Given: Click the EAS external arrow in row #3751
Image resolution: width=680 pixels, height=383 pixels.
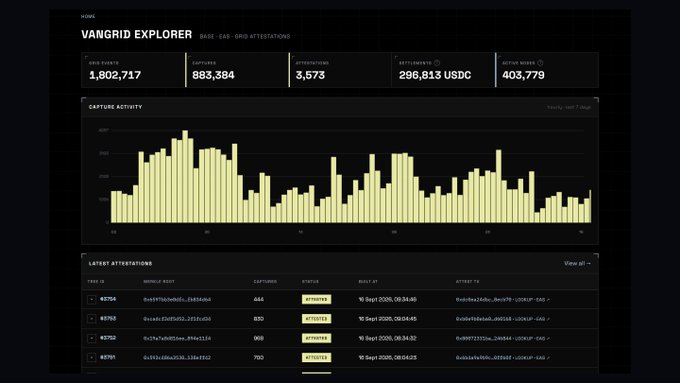Looking at the screenshot, I should (x=548, y=358).
